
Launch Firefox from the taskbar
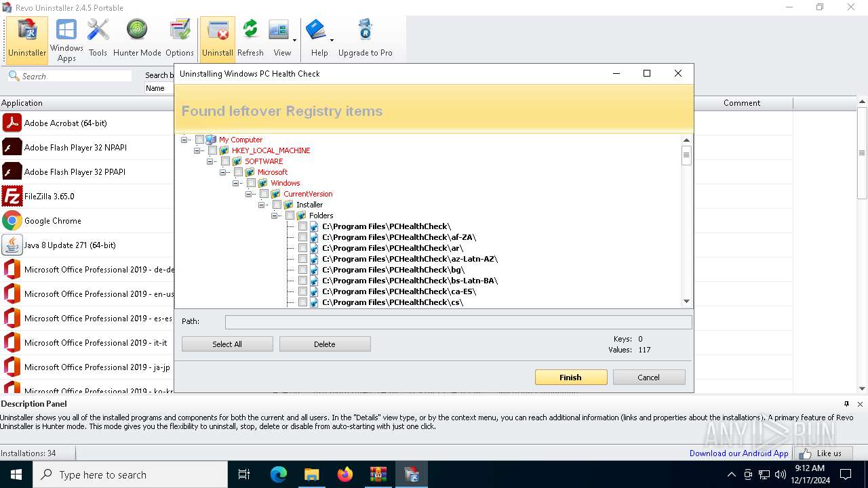pyautogui.click(x=345, y=474)
